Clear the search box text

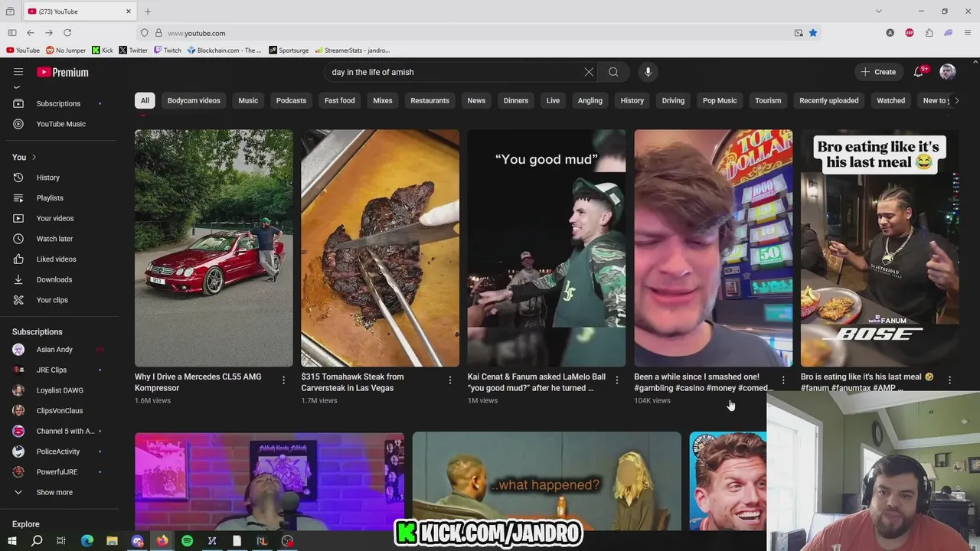tap(589, 72)
